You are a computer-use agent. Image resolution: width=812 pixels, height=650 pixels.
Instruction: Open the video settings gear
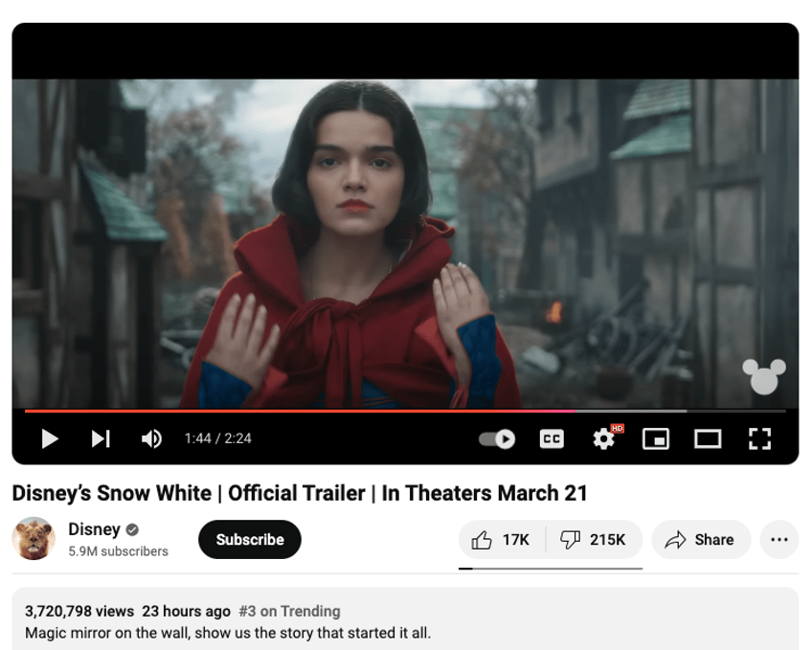604,438
